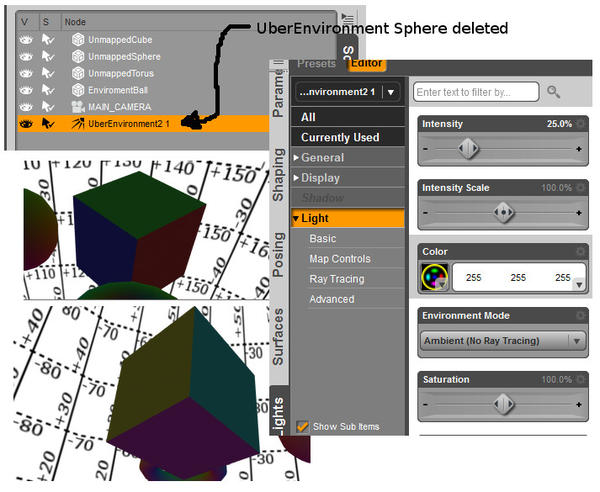Click the UnmappedTorus object cube icon
Screen dimensions: 600x492
tap(78, 73)
